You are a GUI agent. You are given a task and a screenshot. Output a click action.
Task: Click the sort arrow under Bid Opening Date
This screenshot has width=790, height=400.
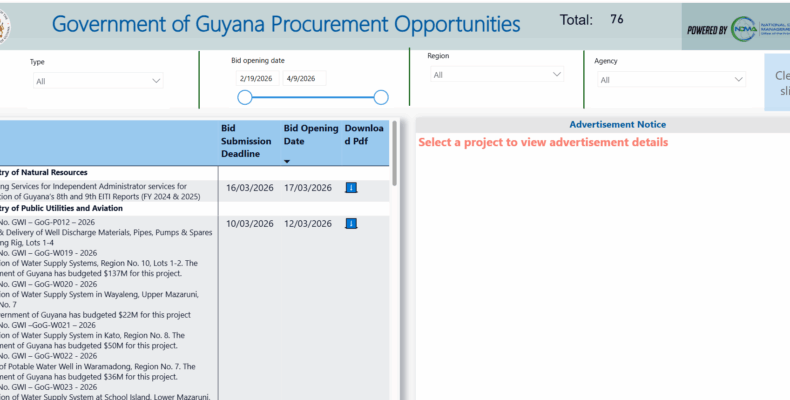[x=288, y=161]
